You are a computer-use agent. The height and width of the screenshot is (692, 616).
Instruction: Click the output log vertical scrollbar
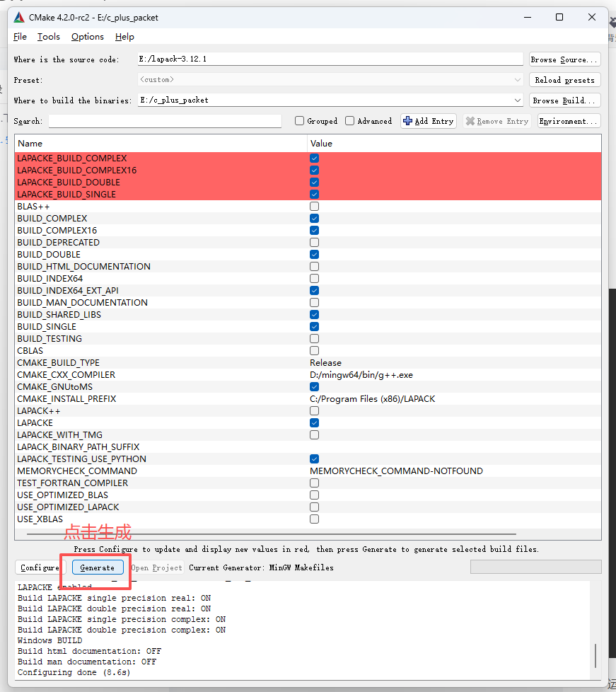coord(595,656)
